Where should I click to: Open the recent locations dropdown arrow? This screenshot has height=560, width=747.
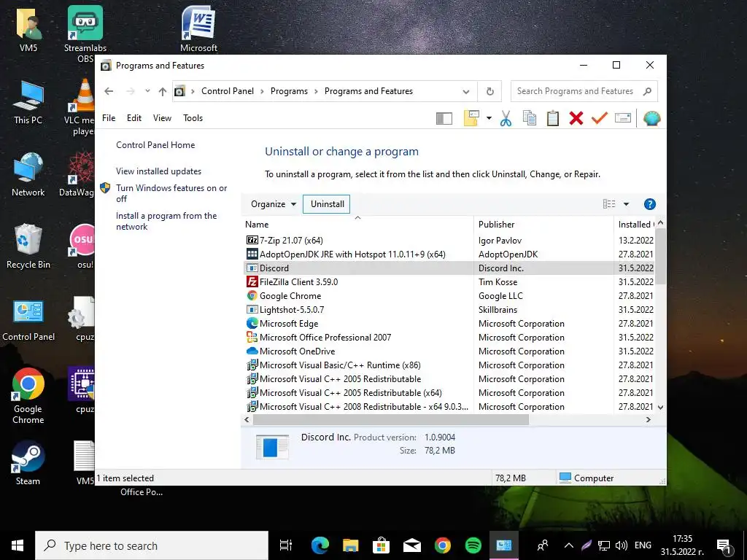coord(147,91)
